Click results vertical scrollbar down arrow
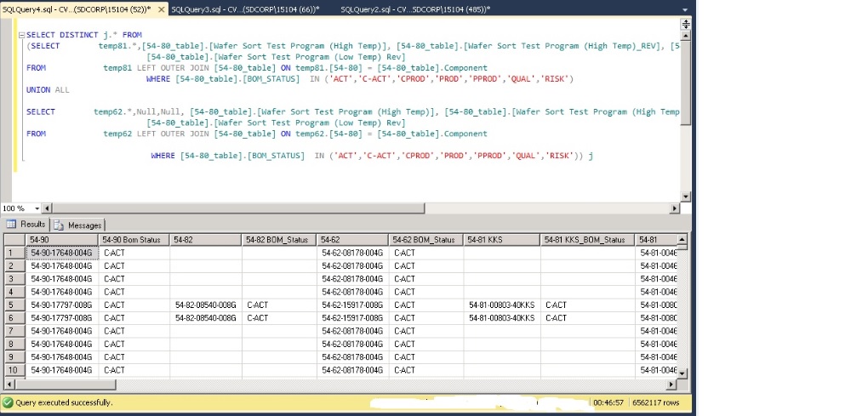Screen dimensions: 868x416 pos(682,373)
